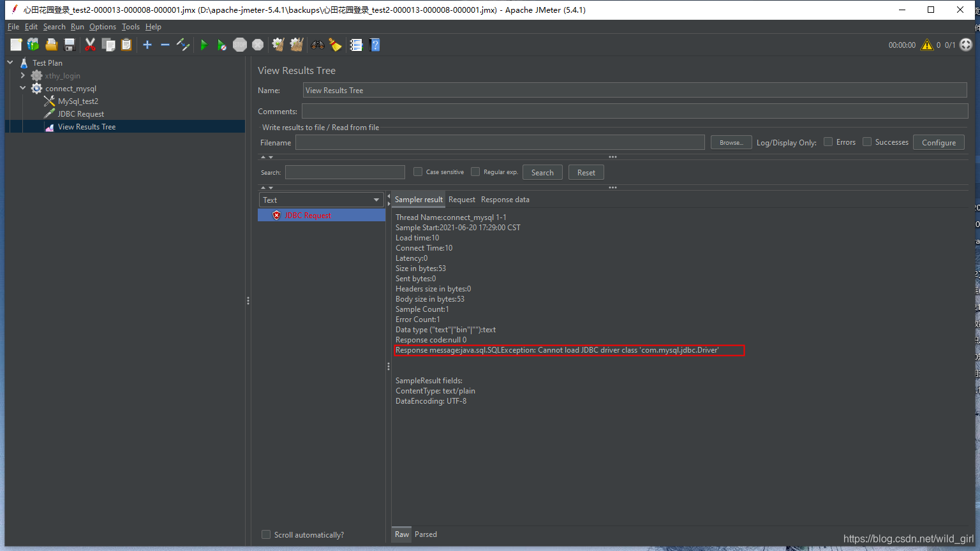This screenshot has width=980, height=551.
Task: Click the Clear All results broom icon
Action: (x=296, y=45)
